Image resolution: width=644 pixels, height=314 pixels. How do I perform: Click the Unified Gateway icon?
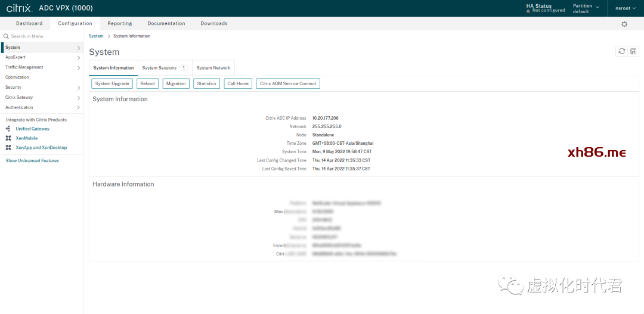click(8, 129)
